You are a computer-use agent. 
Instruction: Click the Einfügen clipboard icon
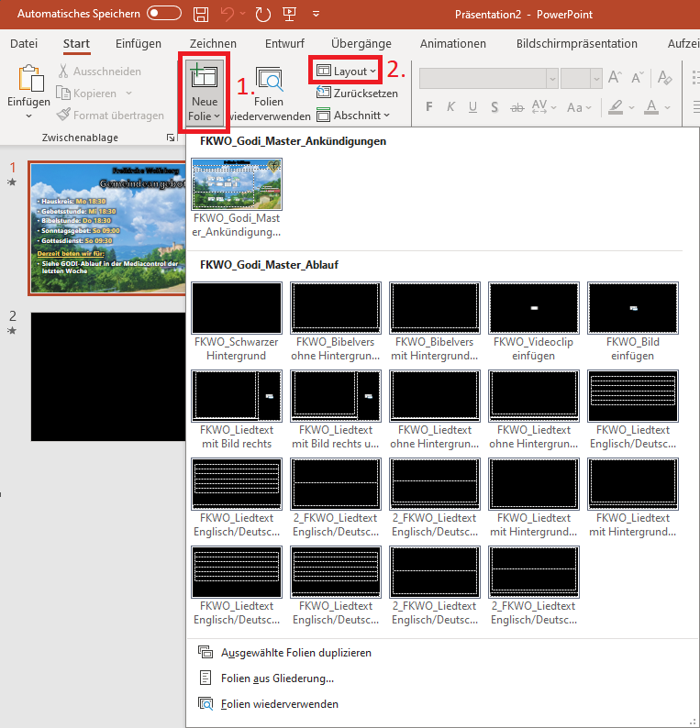point(29,83)
